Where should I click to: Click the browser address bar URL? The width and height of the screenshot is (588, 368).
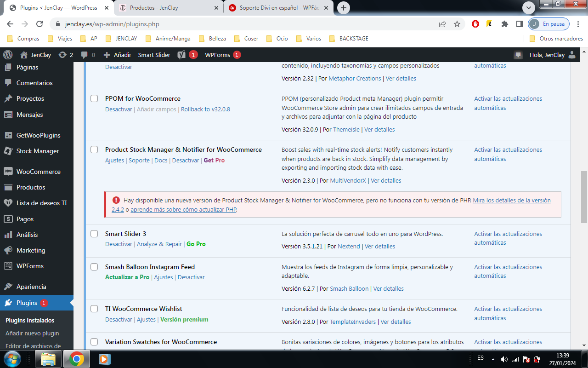tap(112, 24)
